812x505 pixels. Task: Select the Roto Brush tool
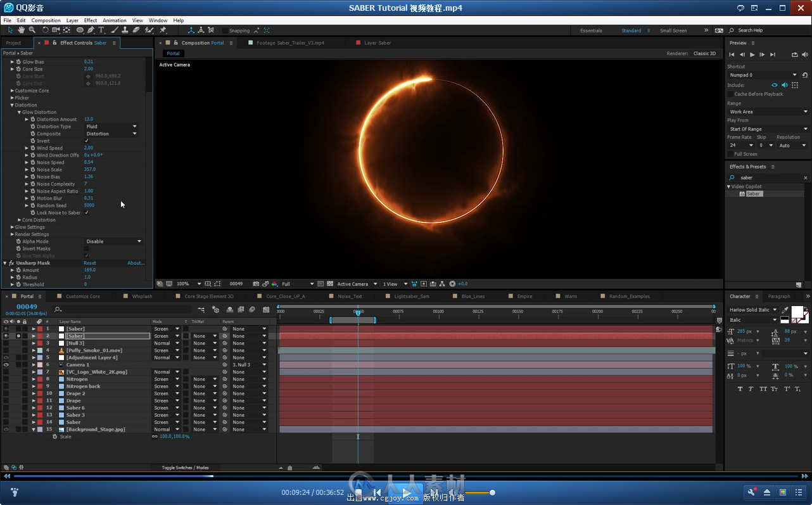click(x=149, y=30)
